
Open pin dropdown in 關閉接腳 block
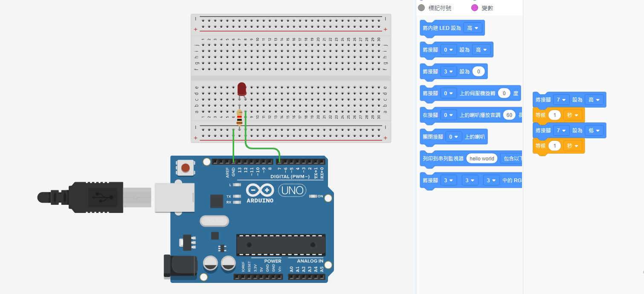[453, 137]
